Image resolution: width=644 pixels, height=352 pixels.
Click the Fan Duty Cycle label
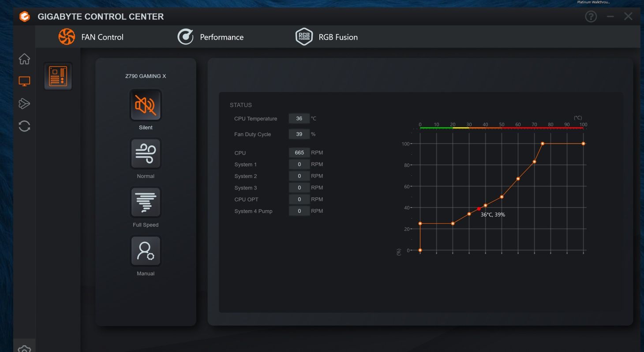(x=253, y=134)
